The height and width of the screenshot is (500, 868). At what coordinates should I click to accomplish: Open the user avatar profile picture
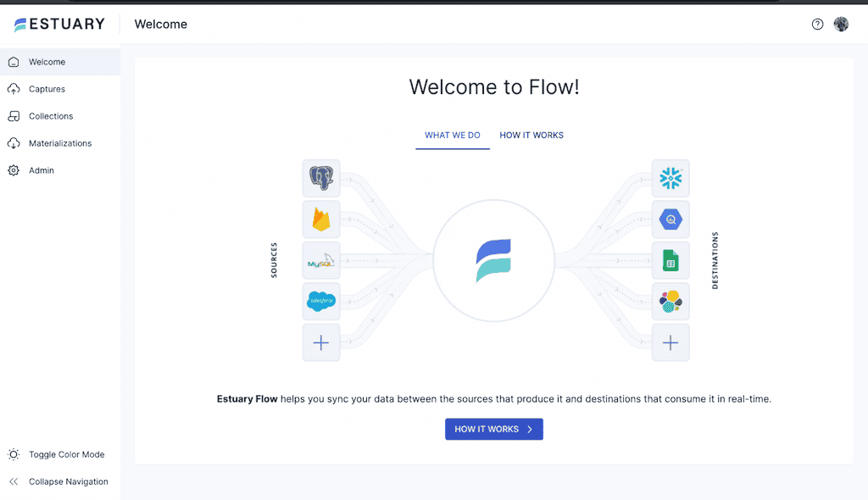click(x=841, y=24)
